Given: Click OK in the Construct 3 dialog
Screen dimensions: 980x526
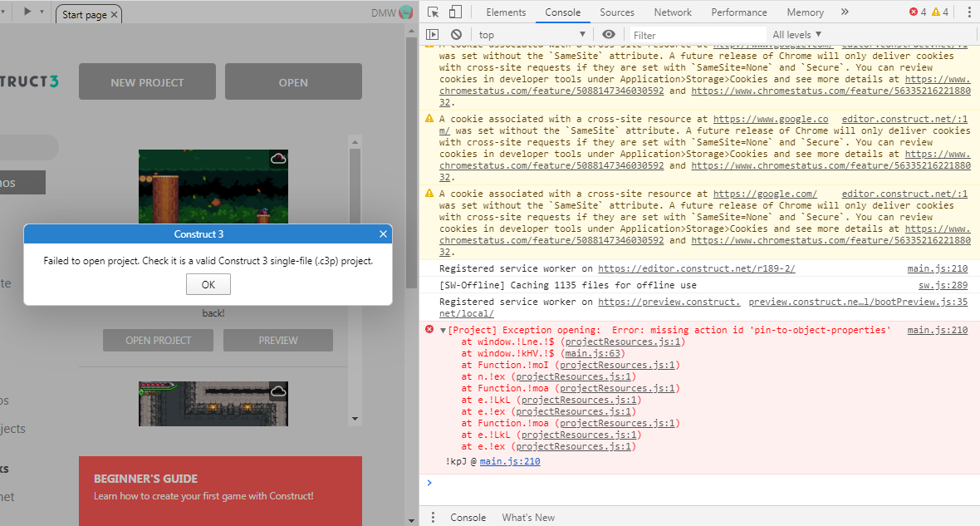Looking at the screenshot, I should (208, 284).
